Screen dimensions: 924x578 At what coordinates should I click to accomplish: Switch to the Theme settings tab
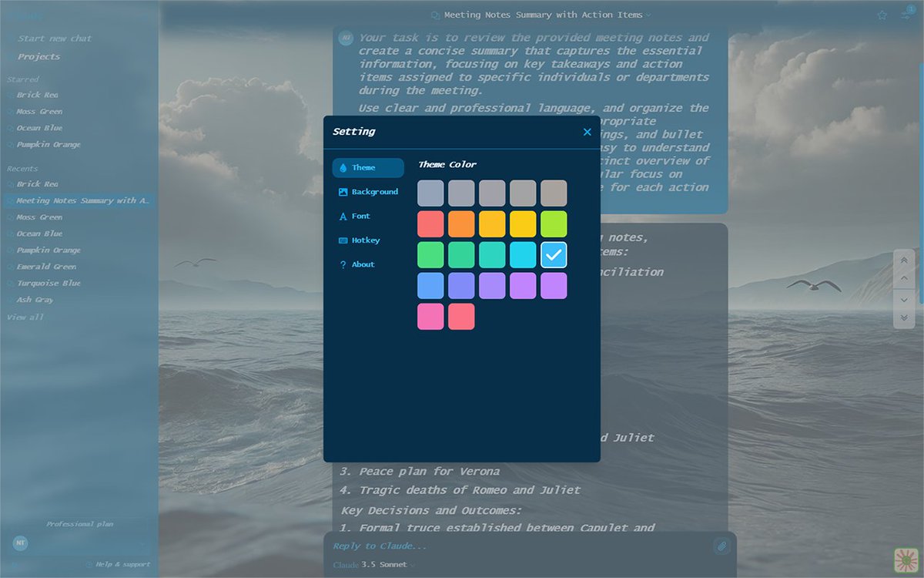pos(368,168)
